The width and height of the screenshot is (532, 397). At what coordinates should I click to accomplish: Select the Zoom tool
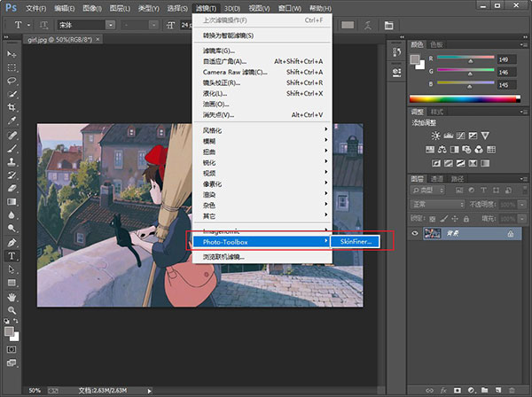[x=12, y=310]
